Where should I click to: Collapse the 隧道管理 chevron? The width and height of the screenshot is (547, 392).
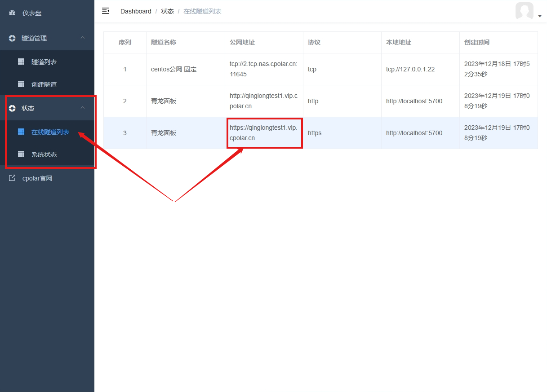(x=83, y=38)
